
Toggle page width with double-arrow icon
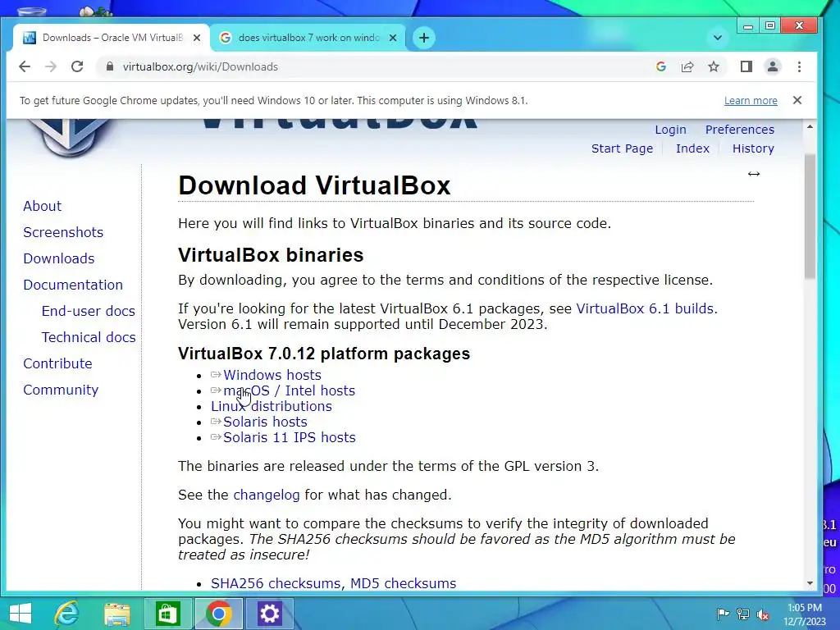754,174
